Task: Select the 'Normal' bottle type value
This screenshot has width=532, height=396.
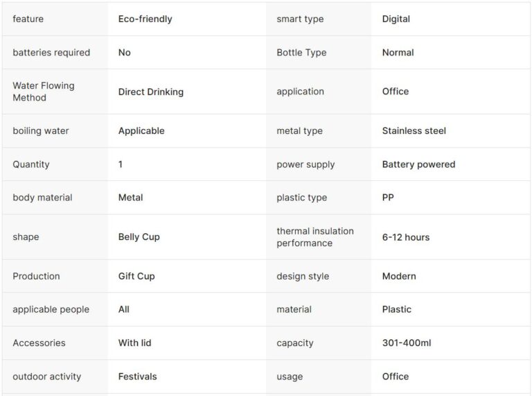Action: 398,53
